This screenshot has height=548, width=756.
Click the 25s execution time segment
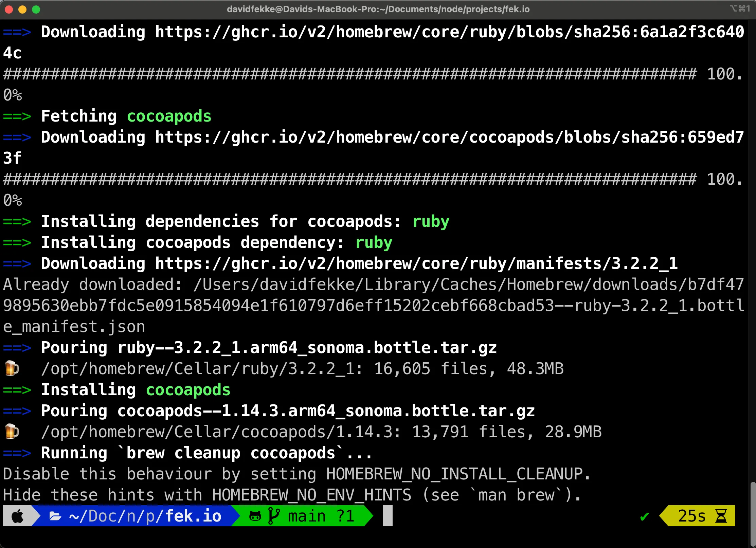[x=697, y=516]
